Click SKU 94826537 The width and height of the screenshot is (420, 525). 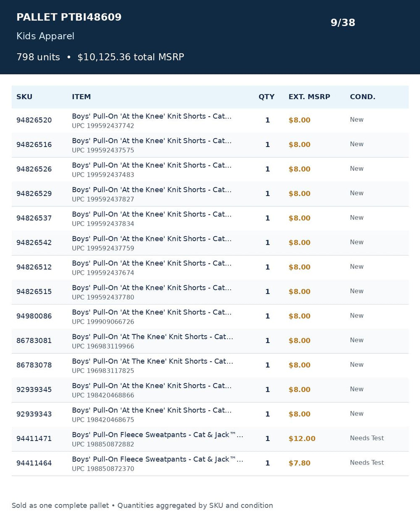(34, 218)
